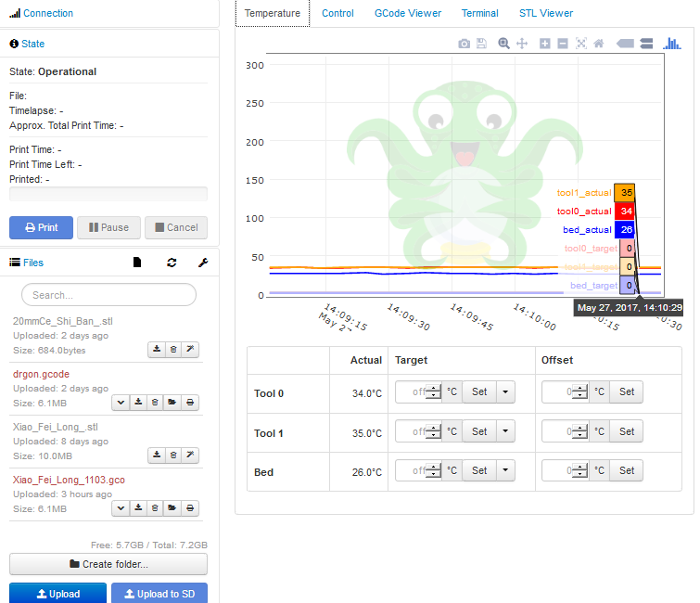700x603 pixels.
Task: Click the blue Print button
Action: [41, 228]
